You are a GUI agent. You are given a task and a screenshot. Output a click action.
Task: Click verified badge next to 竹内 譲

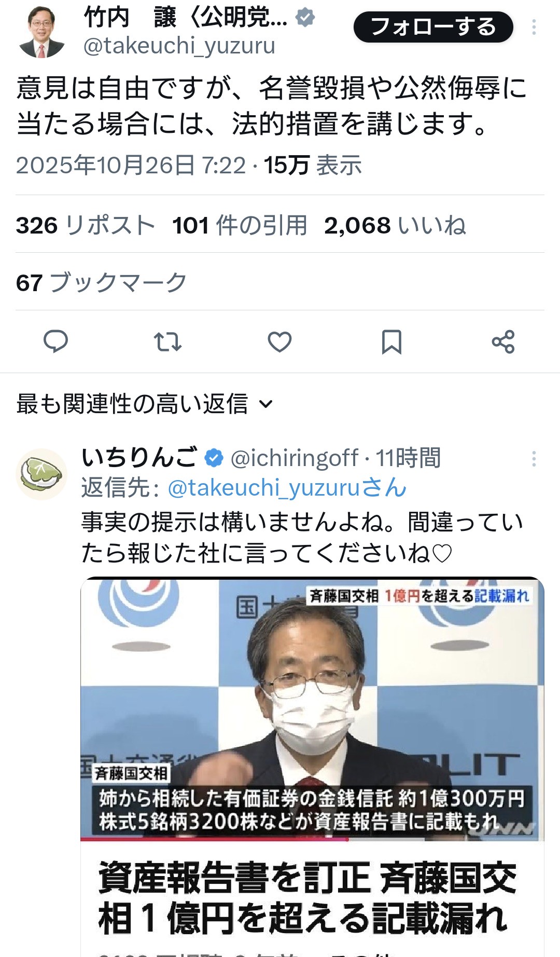click(305, 18)
